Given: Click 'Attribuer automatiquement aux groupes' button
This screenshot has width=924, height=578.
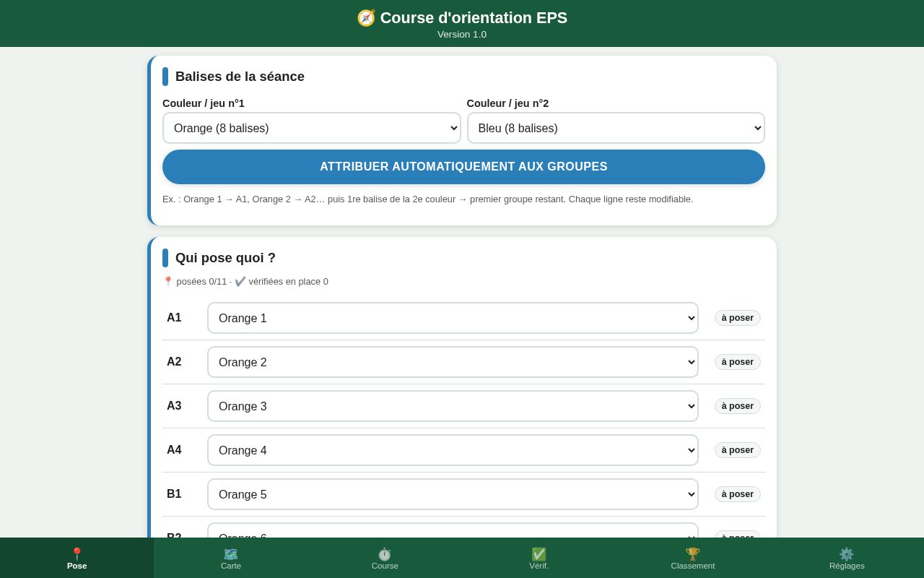Looking at the screenshot, I should [463, 167].
